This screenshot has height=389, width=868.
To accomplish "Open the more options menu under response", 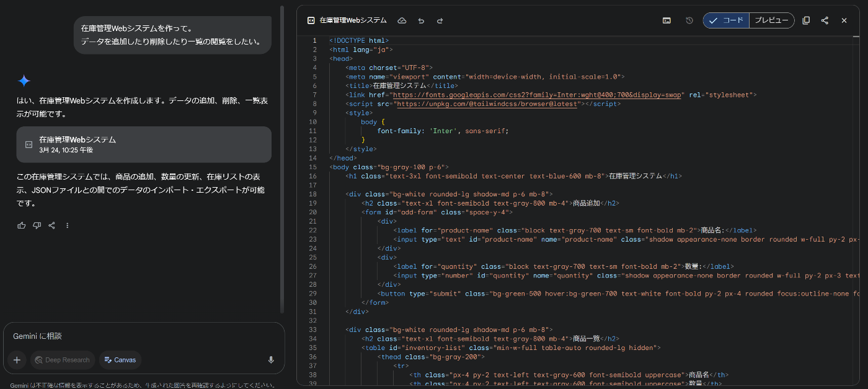I will click(x=67, y=225).
